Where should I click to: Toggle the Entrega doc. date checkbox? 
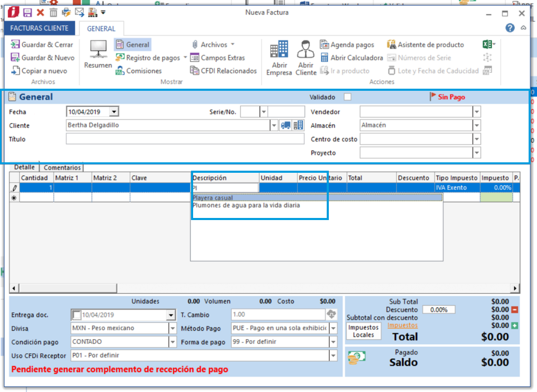[x=76, y=315]
